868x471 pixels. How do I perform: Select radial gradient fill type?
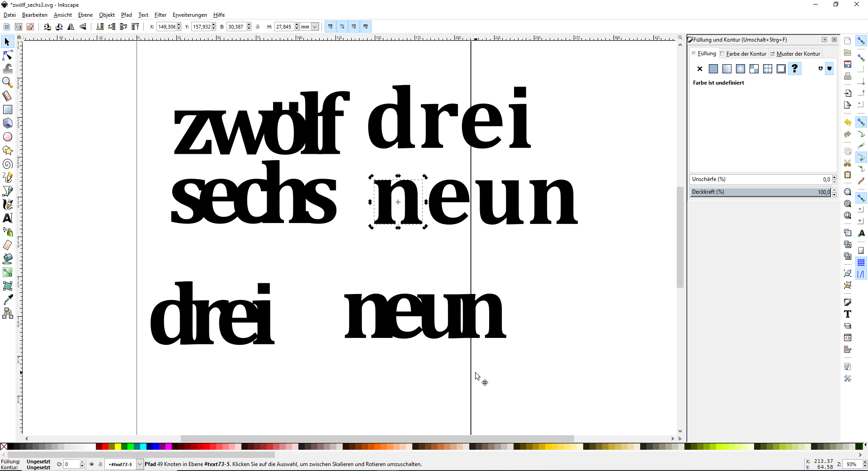click(741, 69)
